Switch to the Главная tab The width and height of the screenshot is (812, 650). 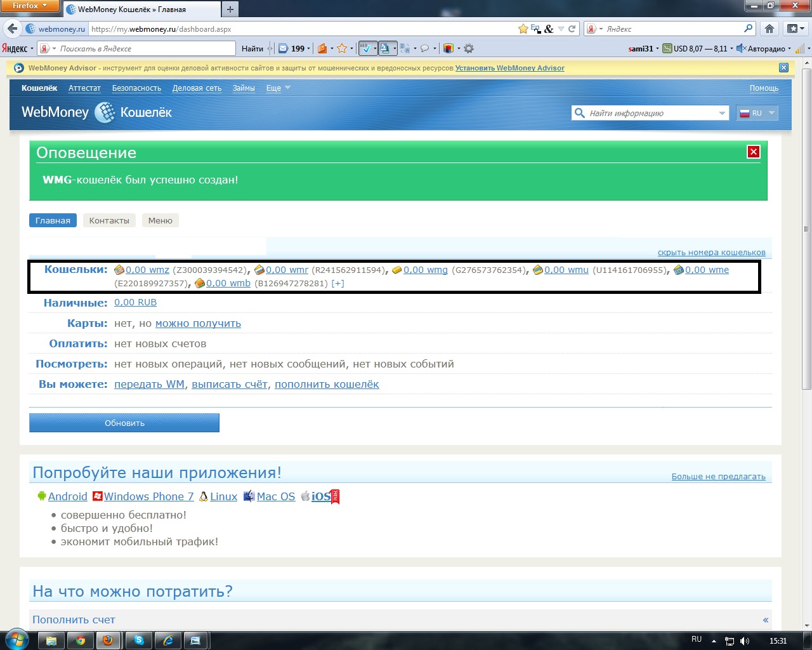point(53,220)
